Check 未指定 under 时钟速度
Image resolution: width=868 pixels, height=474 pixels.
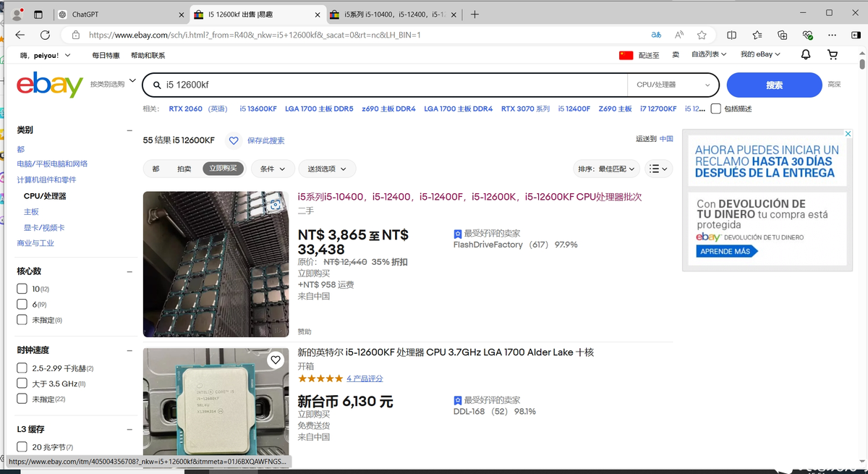[x=22, y=399]
